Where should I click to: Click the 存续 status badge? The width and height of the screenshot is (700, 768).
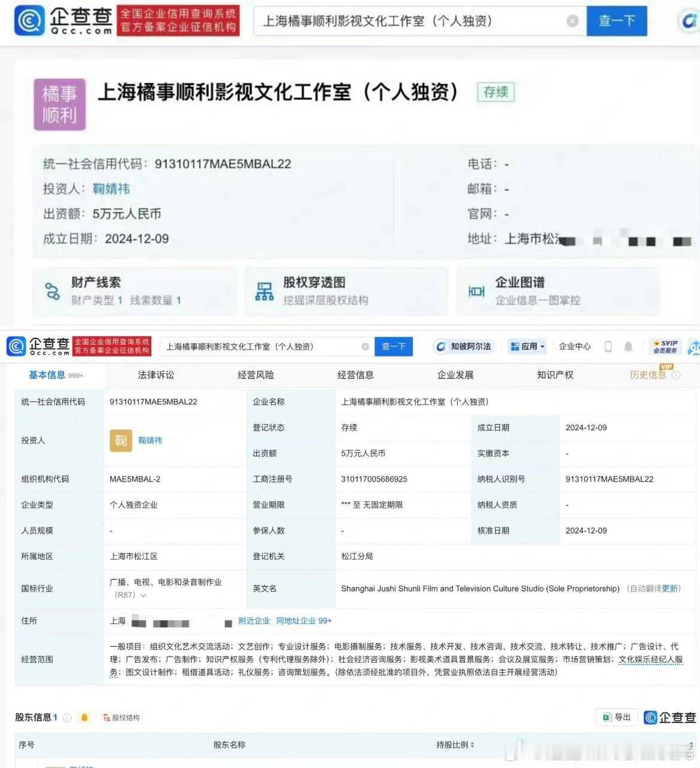[x=495, y=92]
